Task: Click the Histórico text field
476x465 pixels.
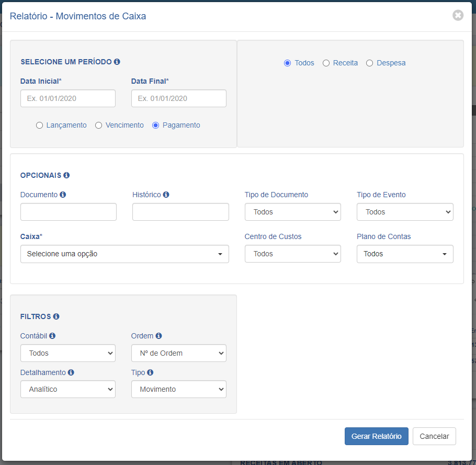Action: click(x=180, y=212)
